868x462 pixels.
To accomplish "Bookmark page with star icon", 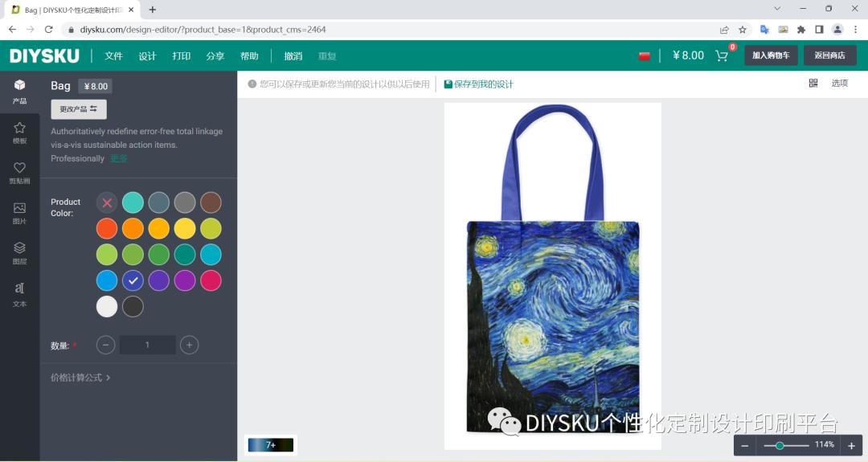I will (743, 29).
